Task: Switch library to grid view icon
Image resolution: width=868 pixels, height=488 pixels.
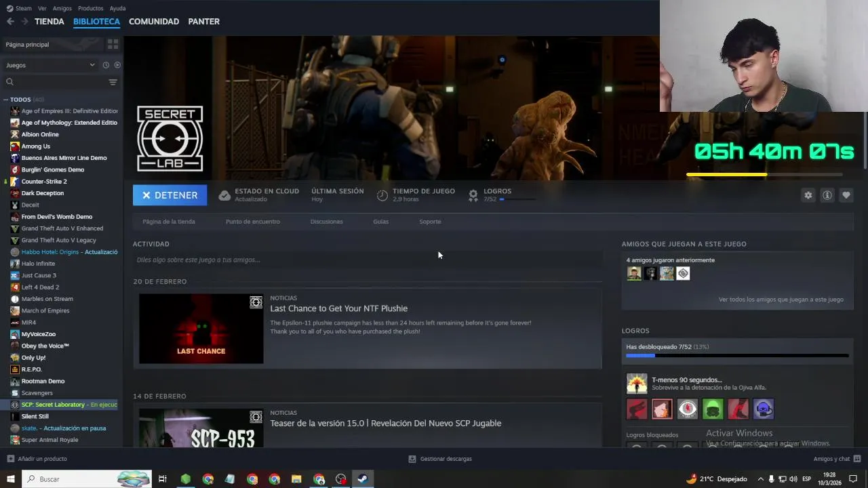Action: pyautogui.click(x=113, y=44)
